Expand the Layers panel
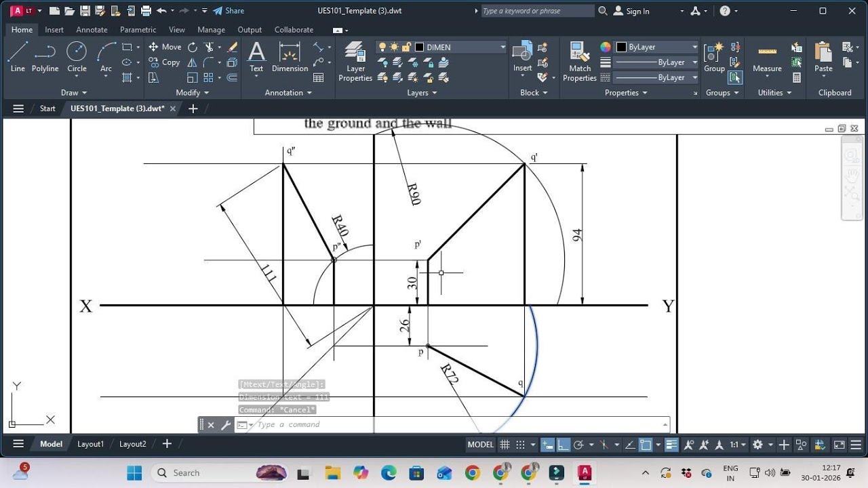The image size is (868, 488). point(421,93)
